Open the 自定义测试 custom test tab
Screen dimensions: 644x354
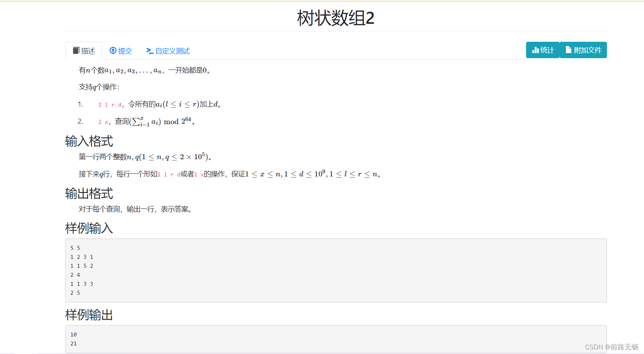168,51
